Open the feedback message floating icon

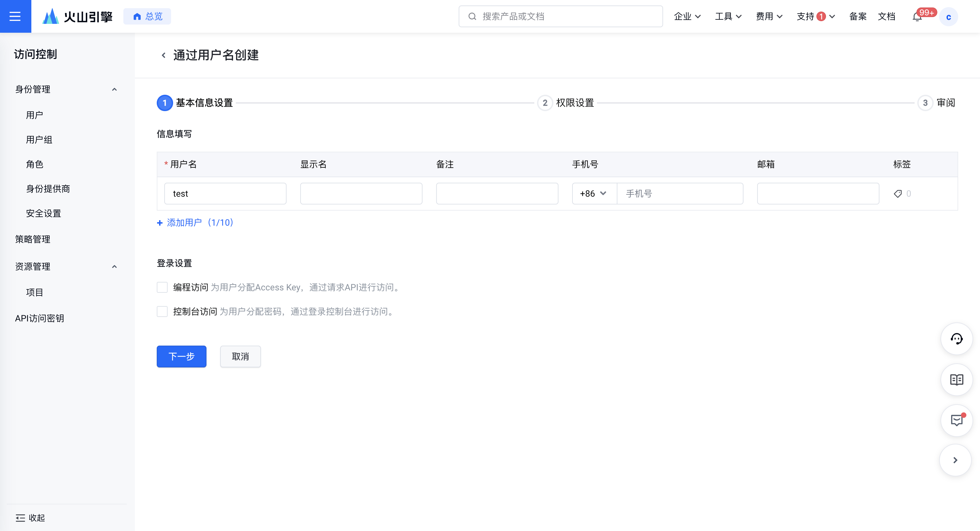click(956, 420)
